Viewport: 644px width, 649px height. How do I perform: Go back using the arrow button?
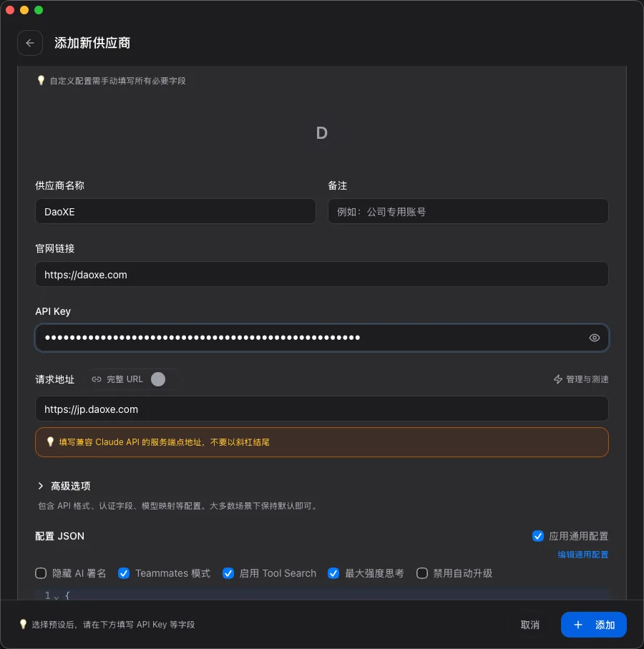[x=30, y=43]
